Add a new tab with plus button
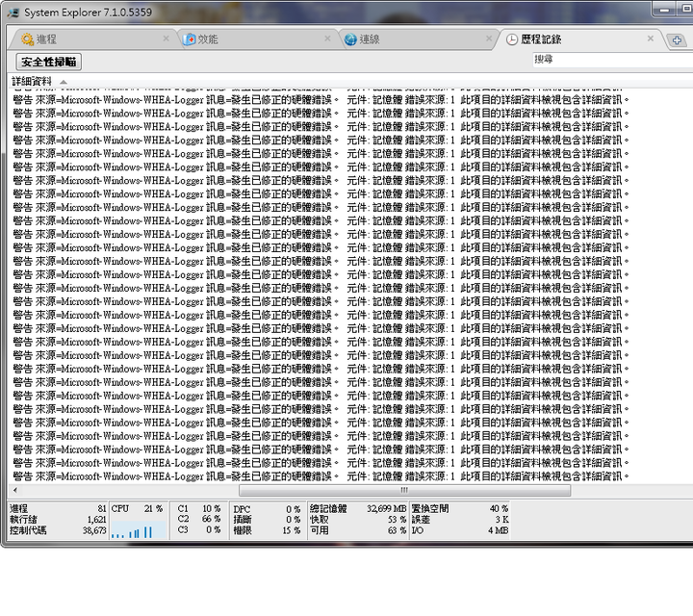The image size is (693, 616). tap(677, 40)
